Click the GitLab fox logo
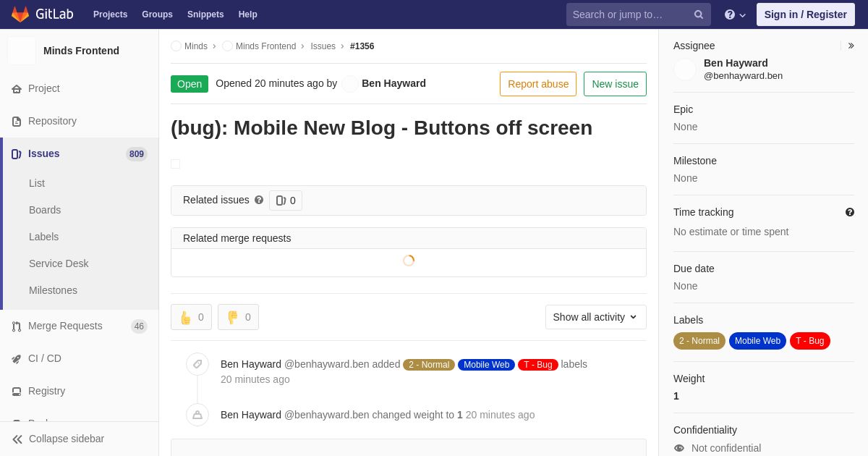868x456 pixels. [x=20, y=14]
